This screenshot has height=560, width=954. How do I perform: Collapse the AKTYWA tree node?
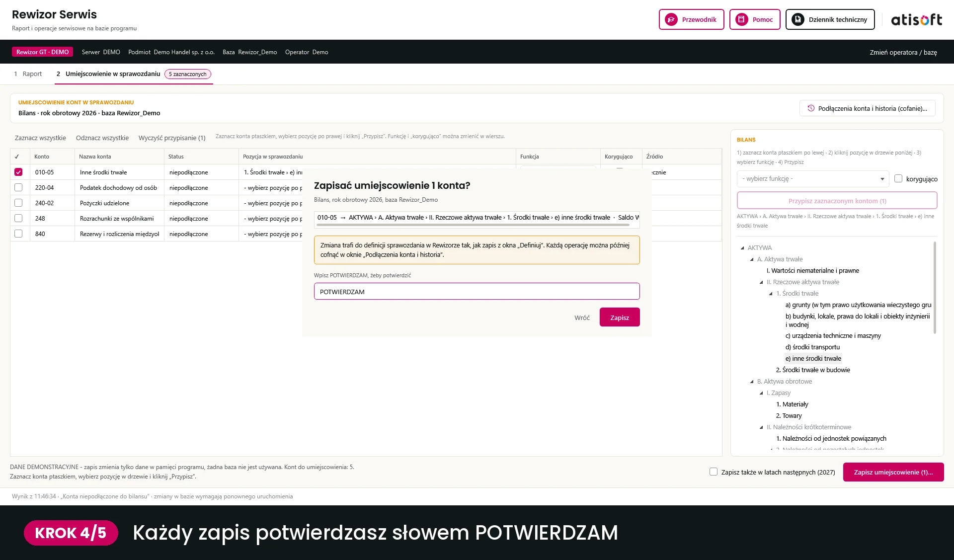tap(743, 248)
